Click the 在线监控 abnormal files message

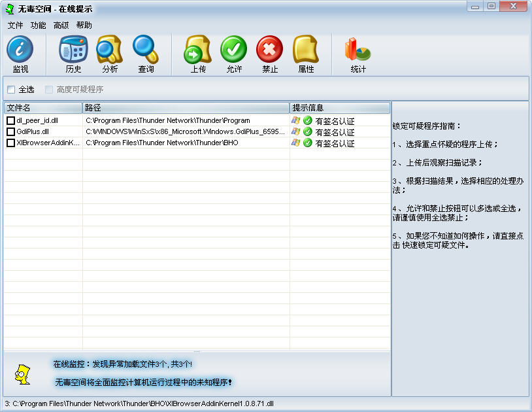[123, 364]
